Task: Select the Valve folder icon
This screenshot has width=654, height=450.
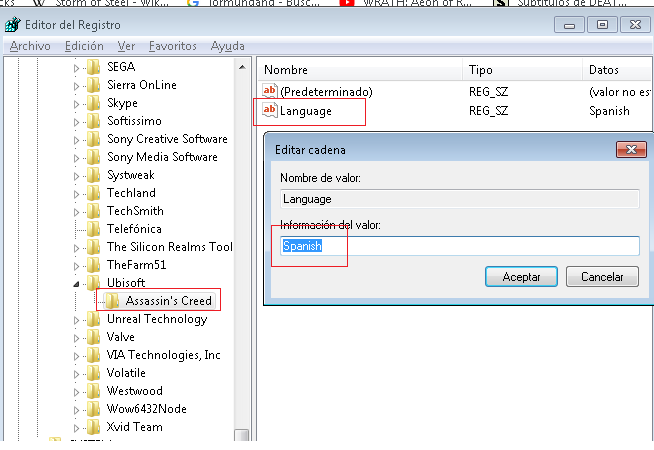Action: pyautogui.click(x=93, y=337)
